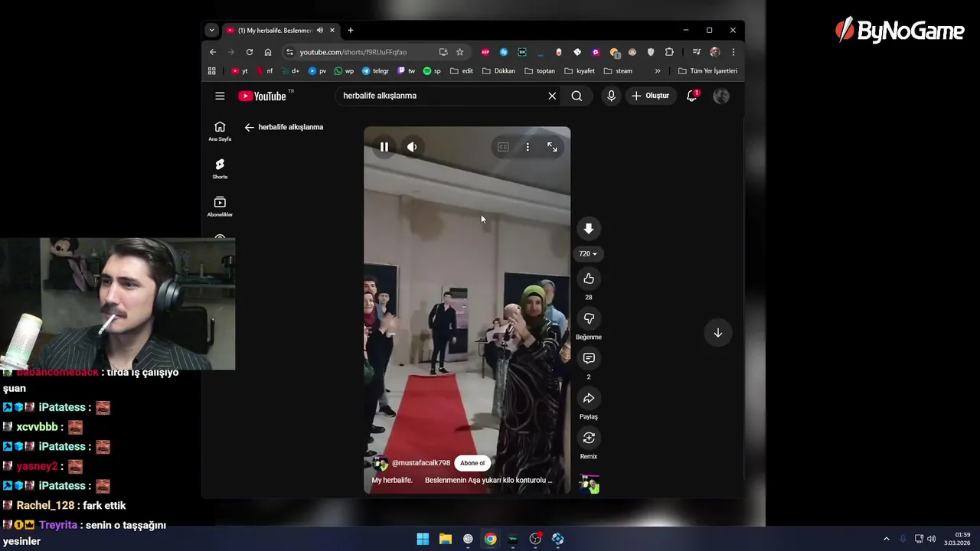Open the YouTube account avatar menu
The image size is (980, 551).
point(721,96)
